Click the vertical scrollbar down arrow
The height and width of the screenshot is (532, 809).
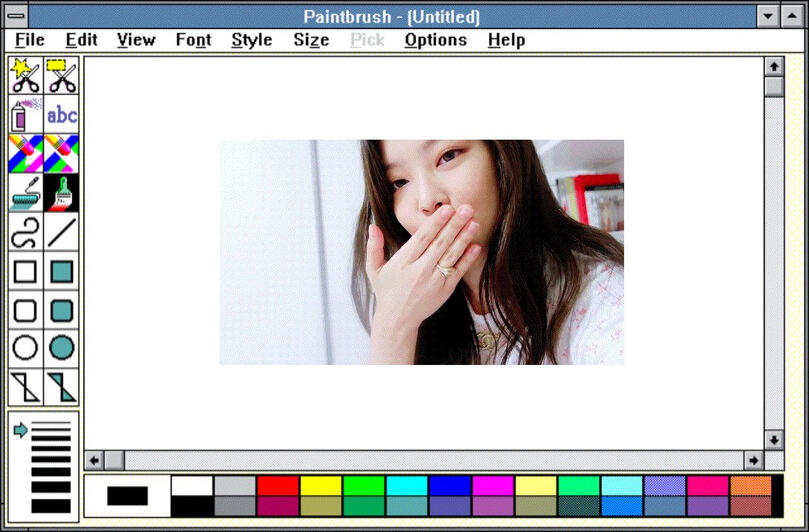(x=774, y=440)
